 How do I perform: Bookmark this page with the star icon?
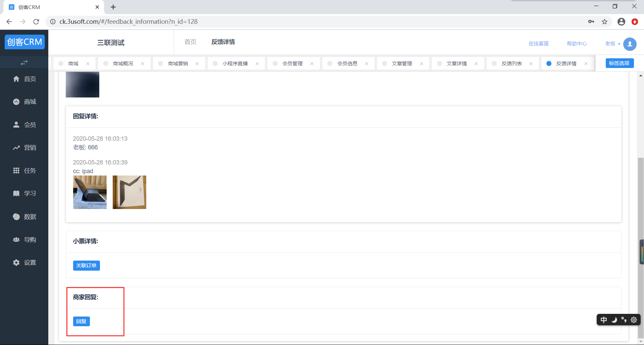click(x=604, y=22)
